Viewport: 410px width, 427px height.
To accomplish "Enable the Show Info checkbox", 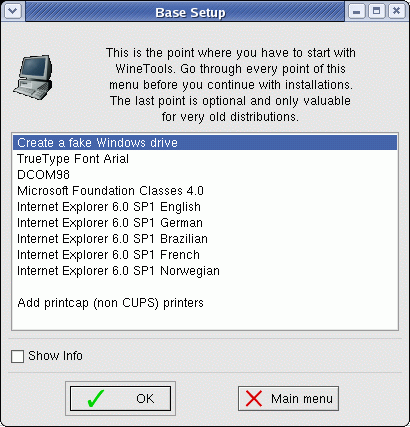I will (x=17, y=356).
